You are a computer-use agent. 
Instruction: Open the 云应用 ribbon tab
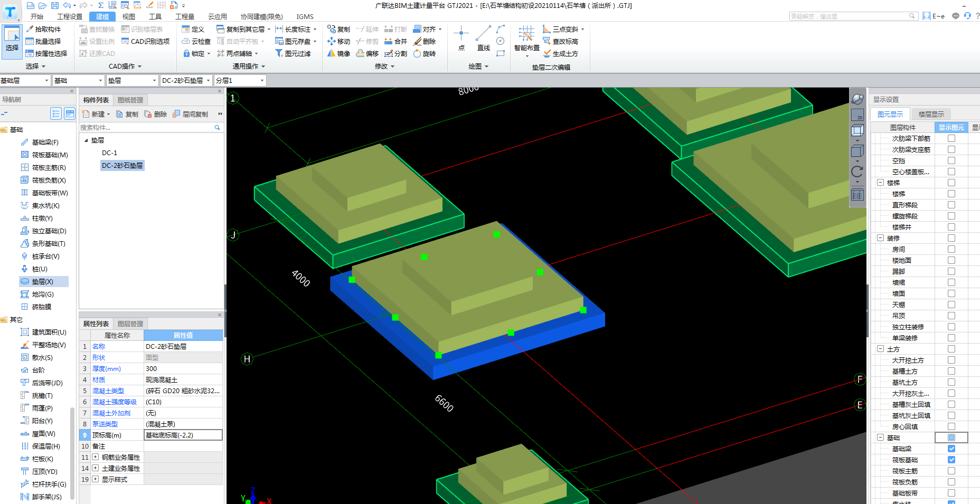pyautogui.click(x=217, y=16)
